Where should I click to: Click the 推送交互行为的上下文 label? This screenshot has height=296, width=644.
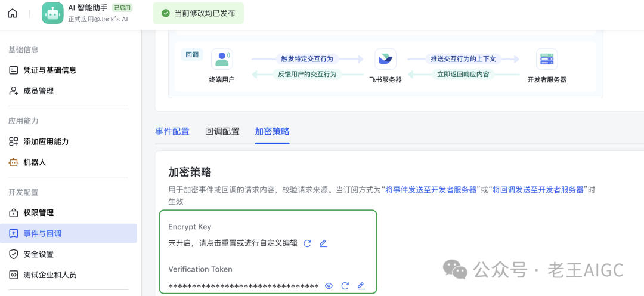point(463,59)
